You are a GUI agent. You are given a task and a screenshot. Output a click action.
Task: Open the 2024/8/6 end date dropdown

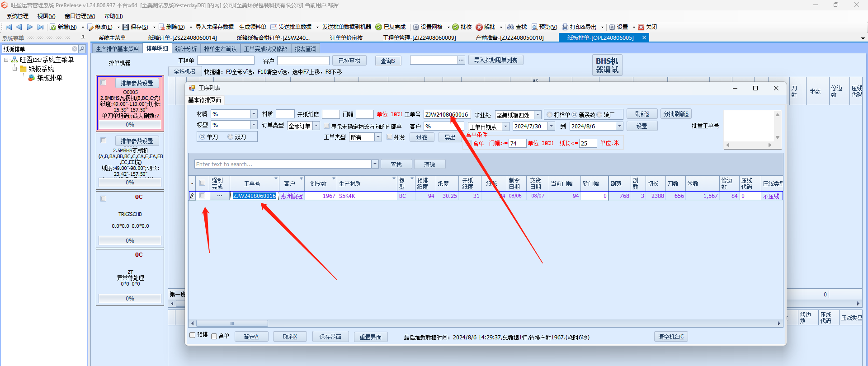[x=619, y=126]
